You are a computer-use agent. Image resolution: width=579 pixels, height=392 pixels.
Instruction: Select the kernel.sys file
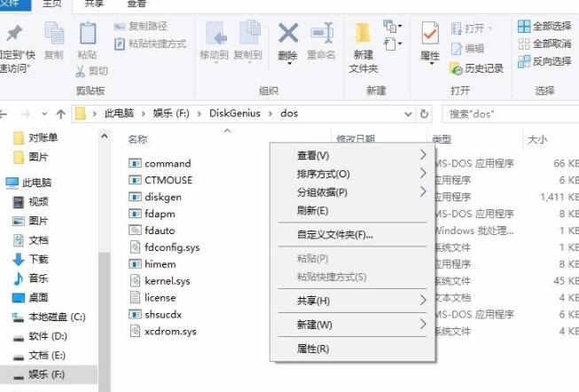pyautogui.click(x=160, y=281)
